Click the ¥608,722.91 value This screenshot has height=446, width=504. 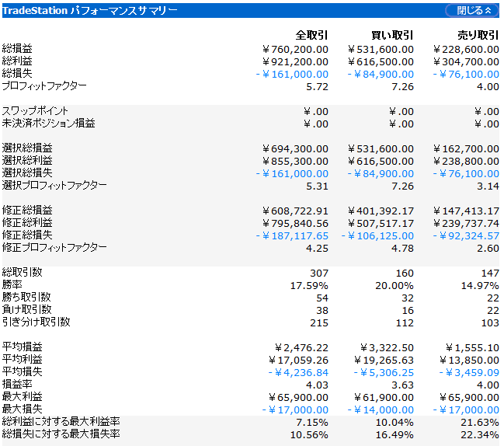click(295, 211)
